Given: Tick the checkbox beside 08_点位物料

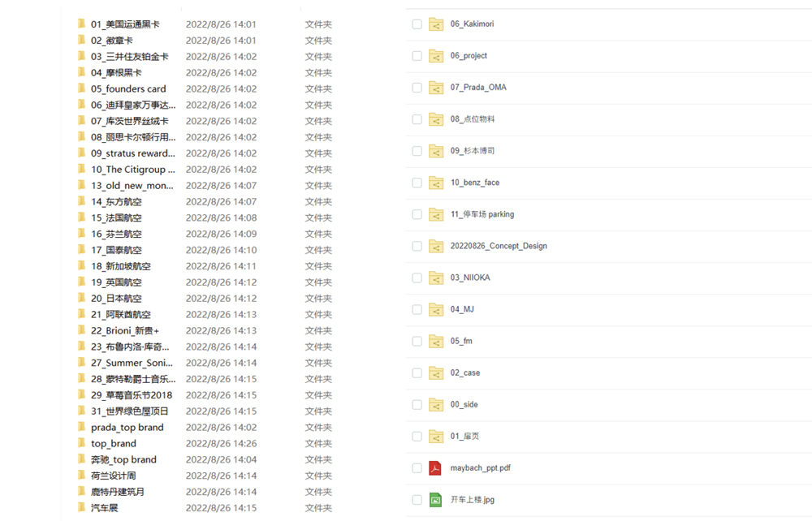Looking at the screenshot, I should [x=417, y=119].
